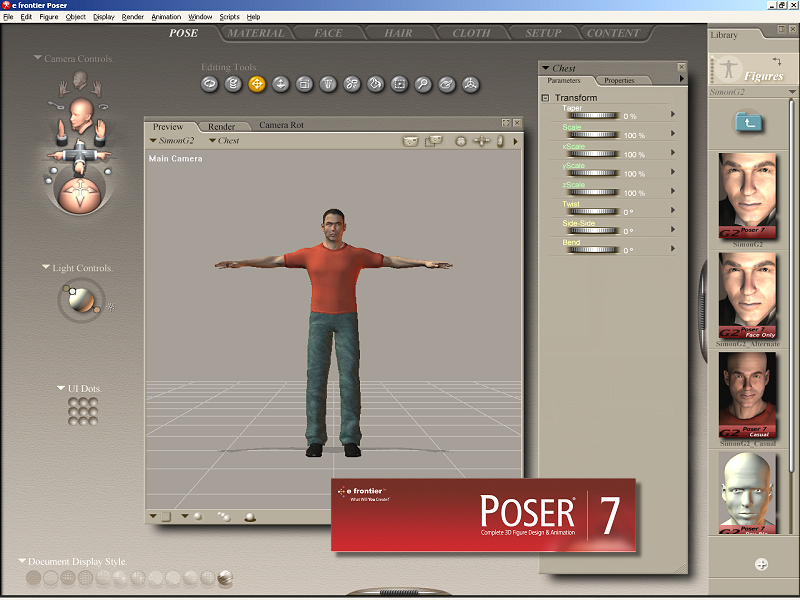Click the Taper parameter dial
Image resolution: width=800 pixels, height=600 pixels.
click(x=593, y=116)
